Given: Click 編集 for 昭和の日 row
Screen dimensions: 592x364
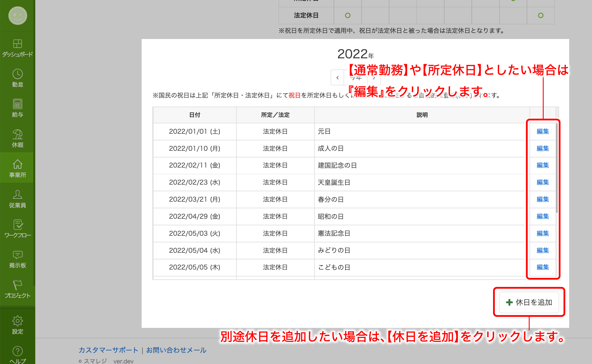Looking at the screenshot, I should [x=543, y=216].
